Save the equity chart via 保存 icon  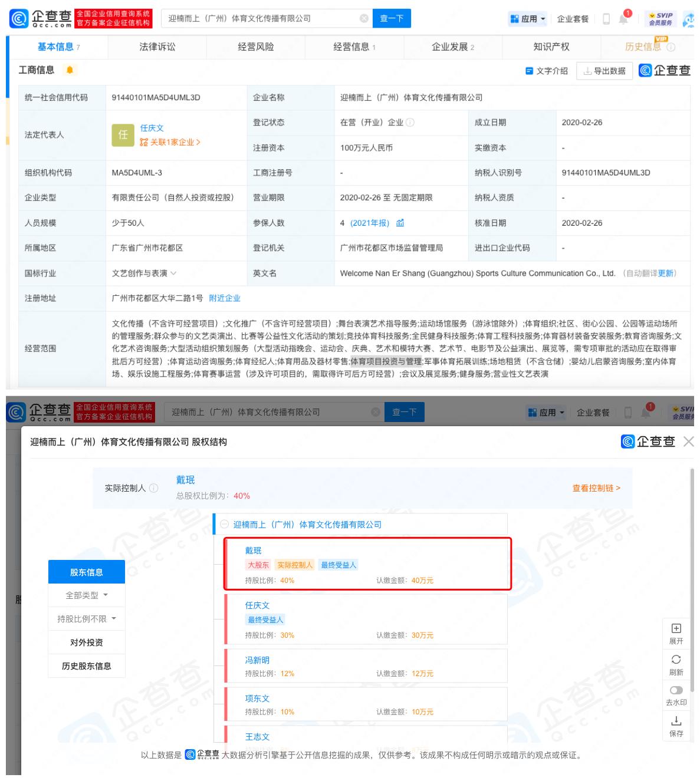[x=676, y=721]
